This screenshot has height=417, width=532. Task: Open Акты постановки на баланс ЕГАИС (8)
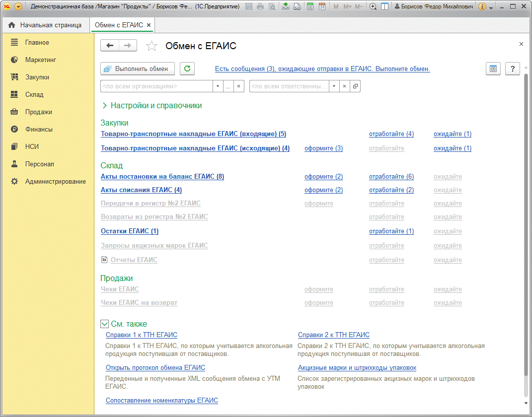(162, 176)
